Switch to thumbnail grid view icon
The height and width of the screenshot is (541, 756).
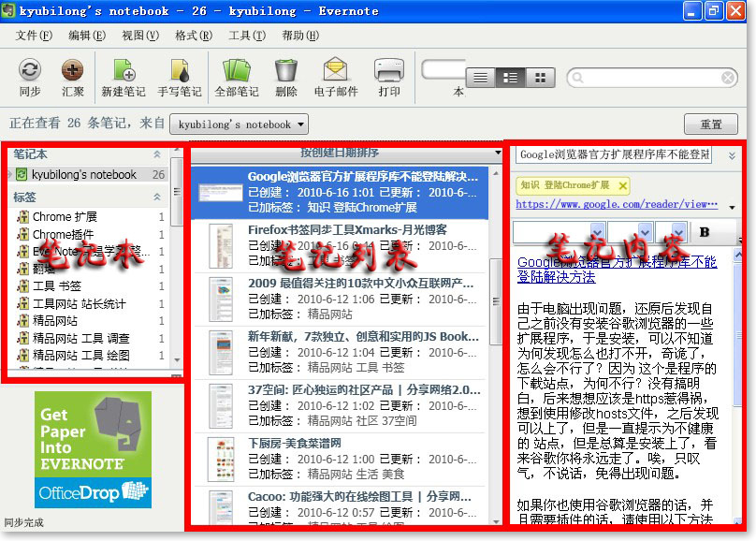click(x=540, y=78)
